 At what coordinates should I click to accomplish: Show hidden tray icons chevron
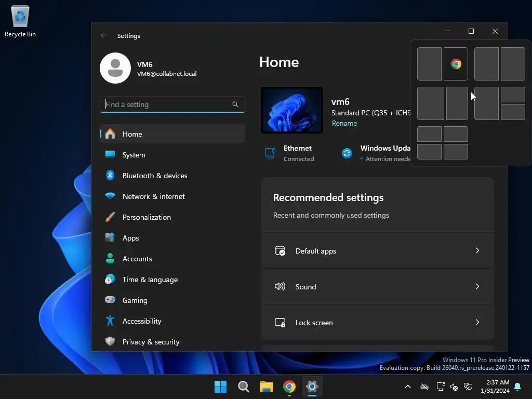click(408, 387)
